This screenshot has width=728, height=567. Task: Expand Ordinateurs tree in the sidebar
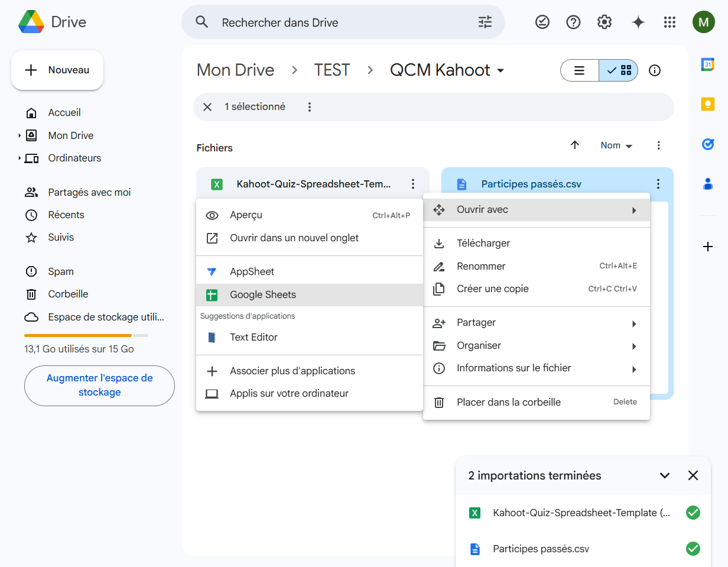(19, 158)
